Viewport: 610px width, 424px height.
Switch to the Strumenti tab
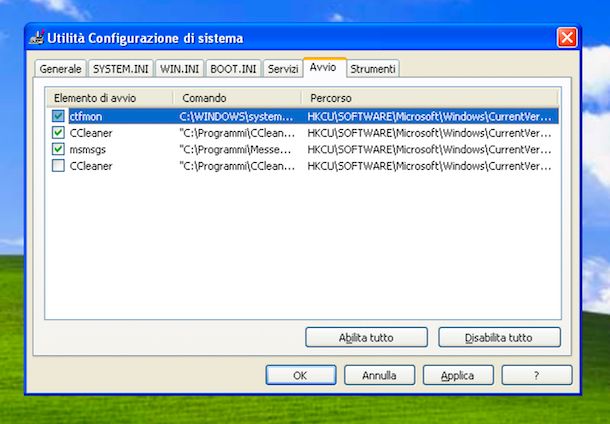[373, 69]
